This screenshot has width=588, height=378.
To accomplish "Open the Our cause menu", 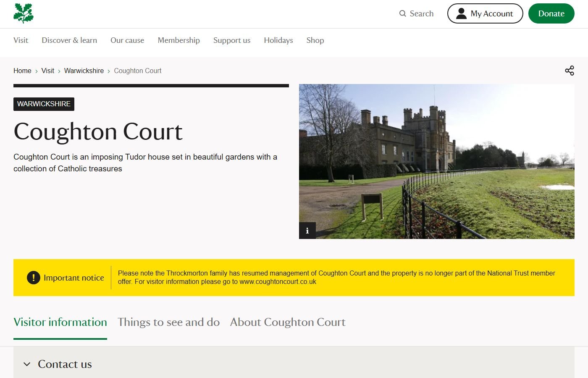I will (127, 40).
